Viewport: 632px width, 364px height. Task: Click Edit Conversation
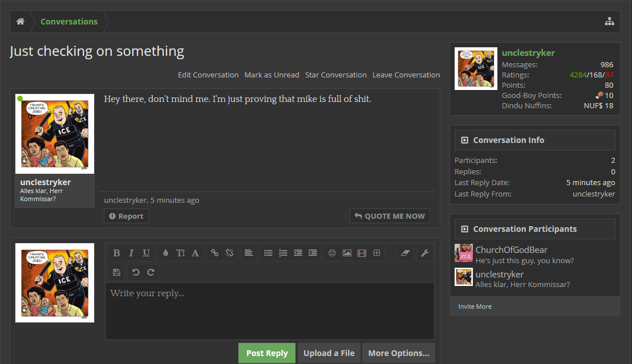point(208,75)
